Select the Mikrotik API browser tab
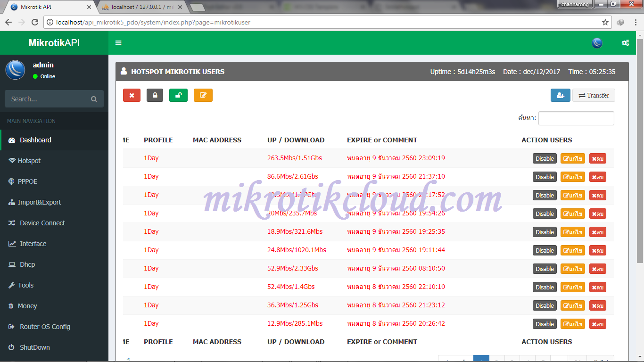 tap(50, 7)
